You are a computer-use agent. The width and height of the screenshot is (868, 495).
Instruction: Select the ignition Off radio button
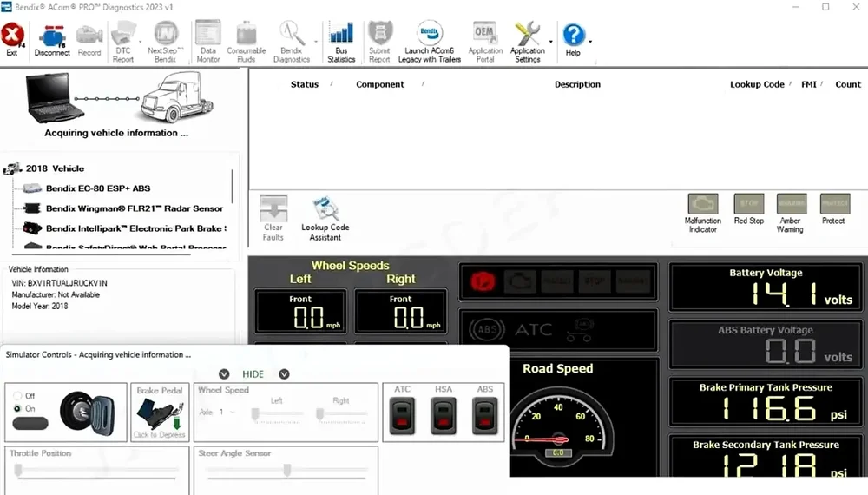[18, 396]
